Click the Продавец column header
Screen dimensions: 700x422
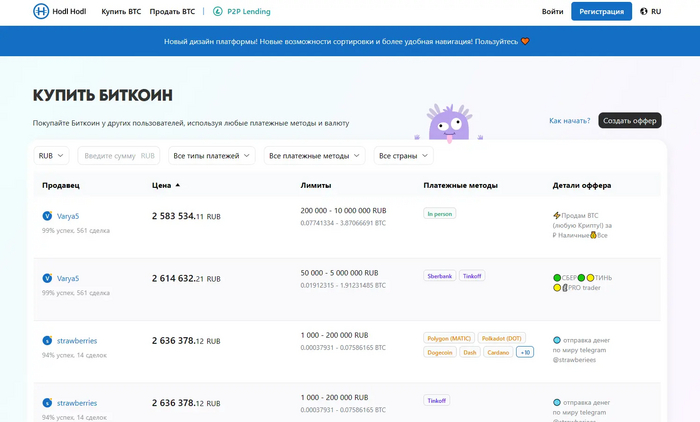coord(61,185)
